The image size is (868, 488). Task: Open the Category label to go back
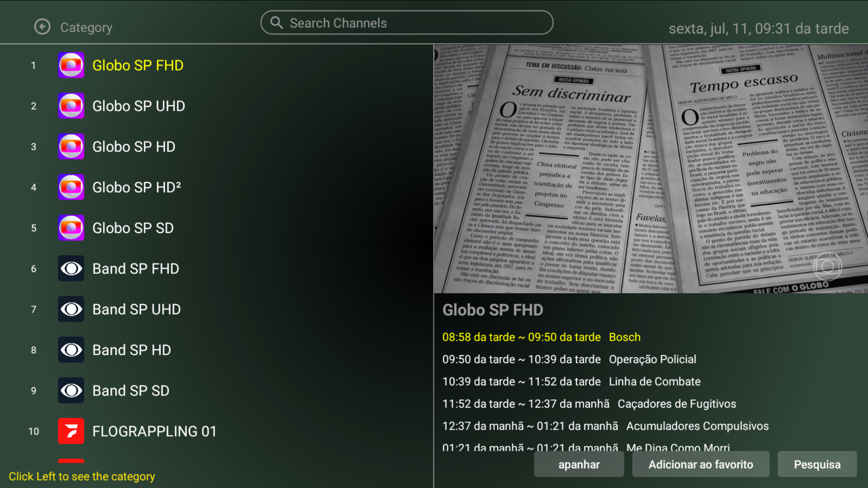[86, 28]
